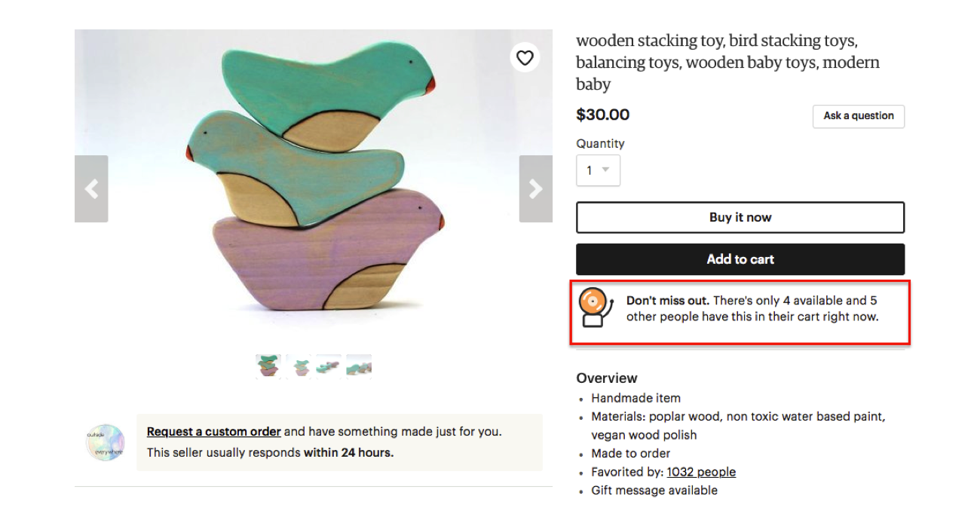Click the product title text
The image size is (980, 505).
pyautogui.click(x=727, y=62)
